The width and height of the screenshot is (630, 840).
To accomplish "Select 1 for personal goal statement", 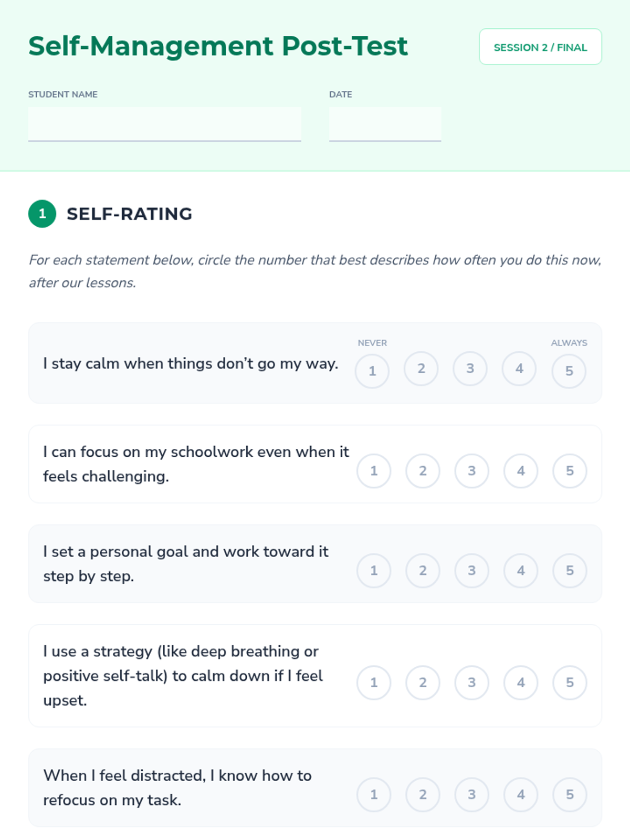I will click(x=374, y=571).
